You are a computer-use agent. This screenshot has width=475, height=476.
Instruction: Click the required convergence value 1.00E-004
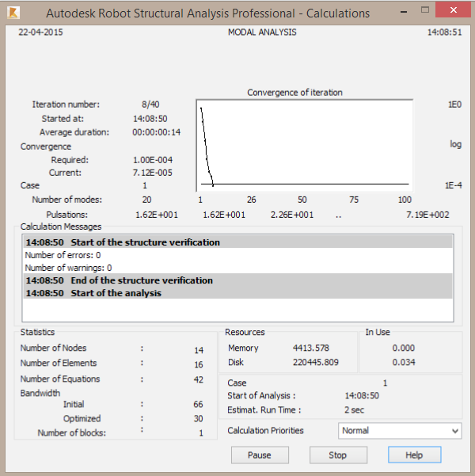point(153,160)
